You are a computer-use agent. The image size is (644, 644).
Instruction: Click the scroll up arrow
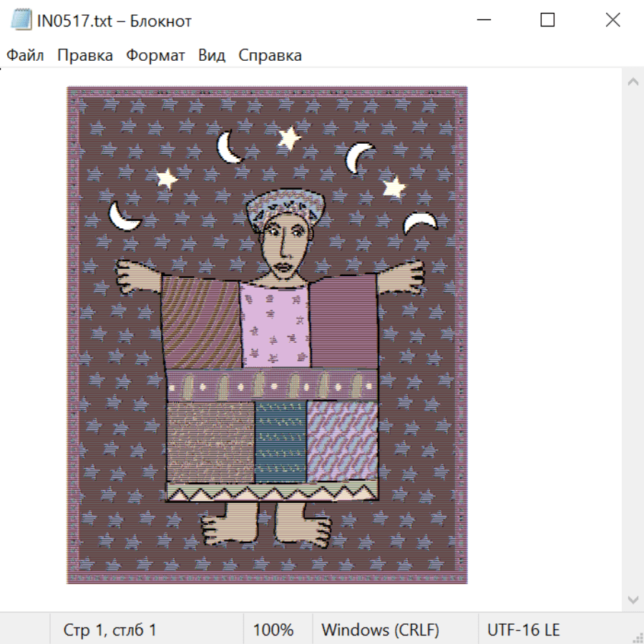click(633, 82)
